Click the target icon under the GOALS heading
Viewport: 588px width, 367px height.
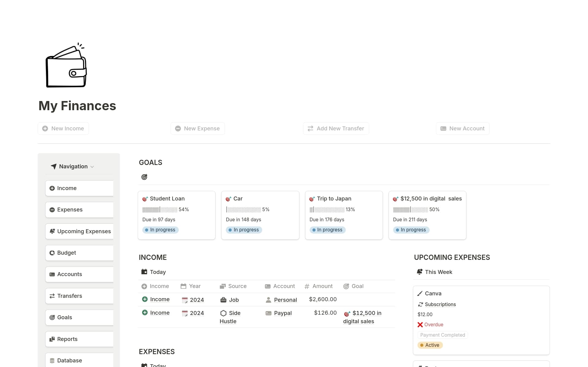coord(144,177)
